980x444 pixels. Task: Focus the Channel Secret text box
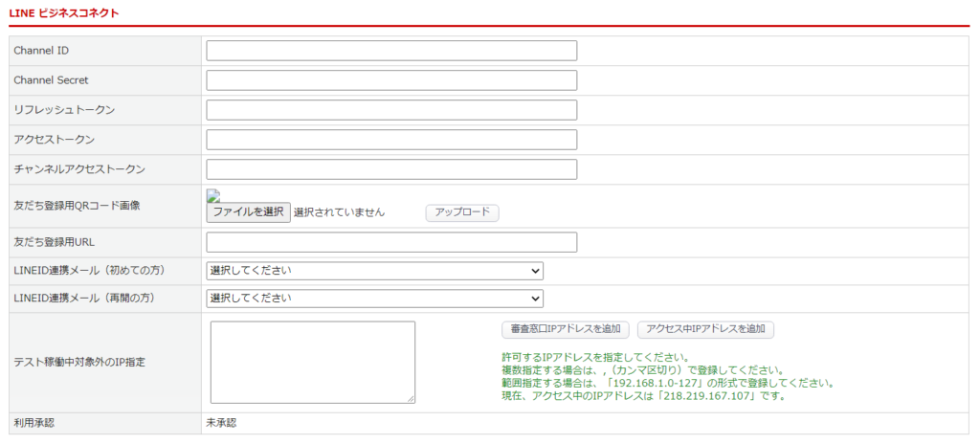(x=391, y=80)
